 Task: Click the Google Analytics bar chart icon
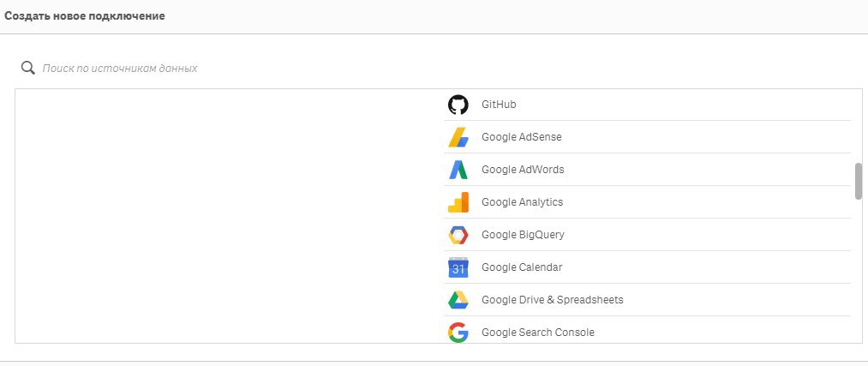(x=458, y=202)
